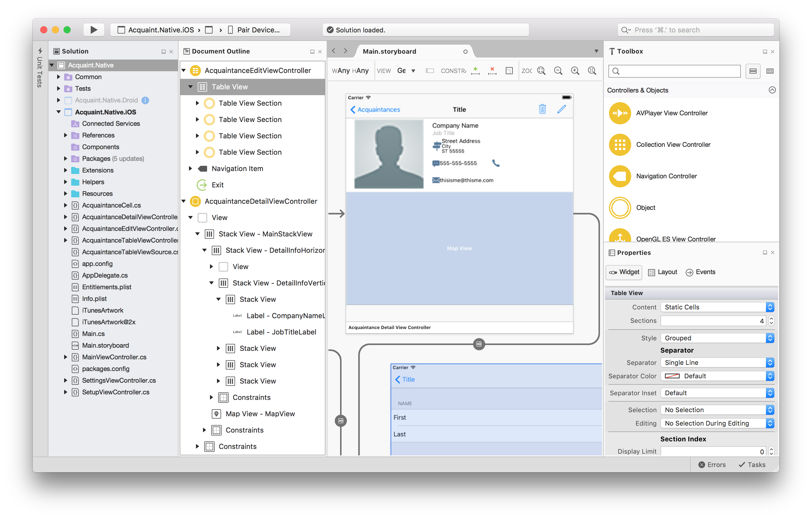The image size is (812, 519).
Task: Expand the Constraints node under View
Action: pos(198,445)
